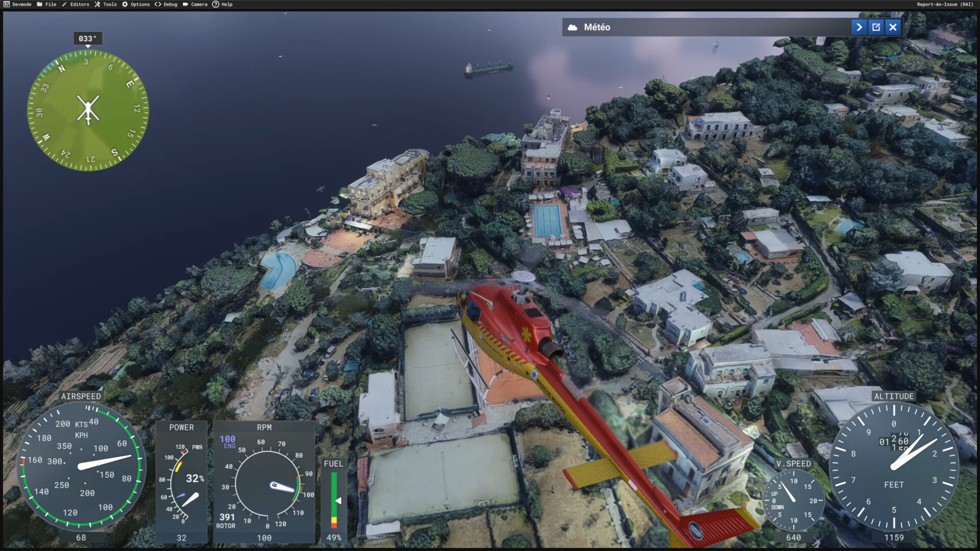Click the Editors pencil icon

coord(64,4)
